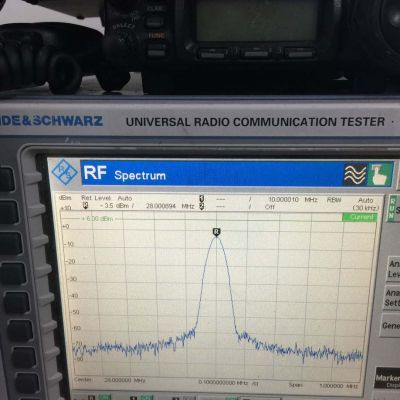
Task: Click the reference marker icon beside -3.5 dBm
Action: [85, 205]
